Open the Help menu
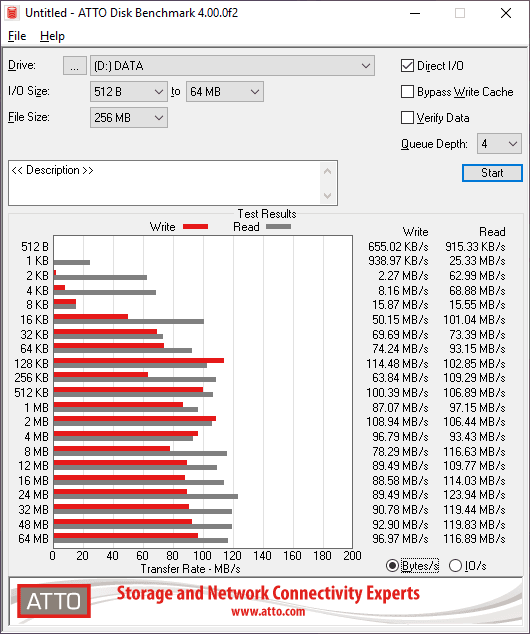The height and width of the screenshot is (634, 530). tap(52, 36)
